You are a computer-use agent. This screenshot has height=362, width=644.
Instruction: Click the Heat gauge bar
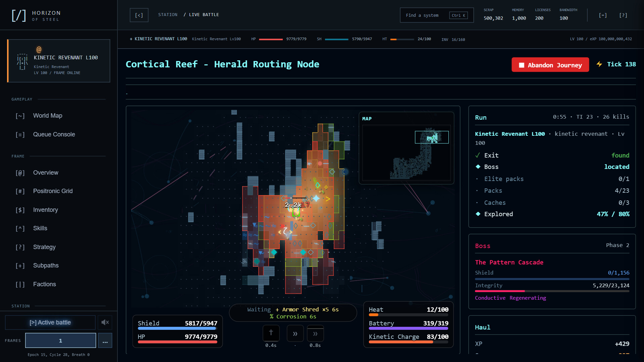[x=409, y=315]
